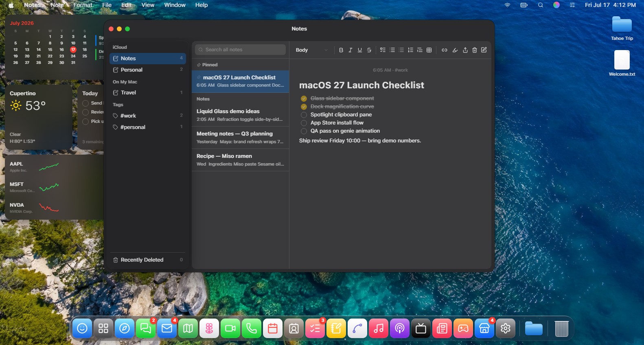
Task: Uncheck "Glass sidebar component" checklist item
Action: pyautogui.click(x=304, y=98)
